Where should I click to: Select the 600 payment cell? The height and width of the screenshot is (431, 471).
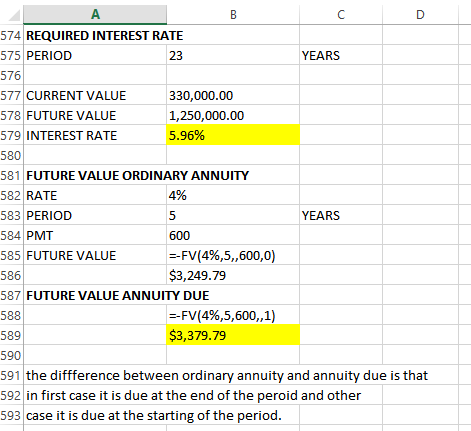coord(233,235)
